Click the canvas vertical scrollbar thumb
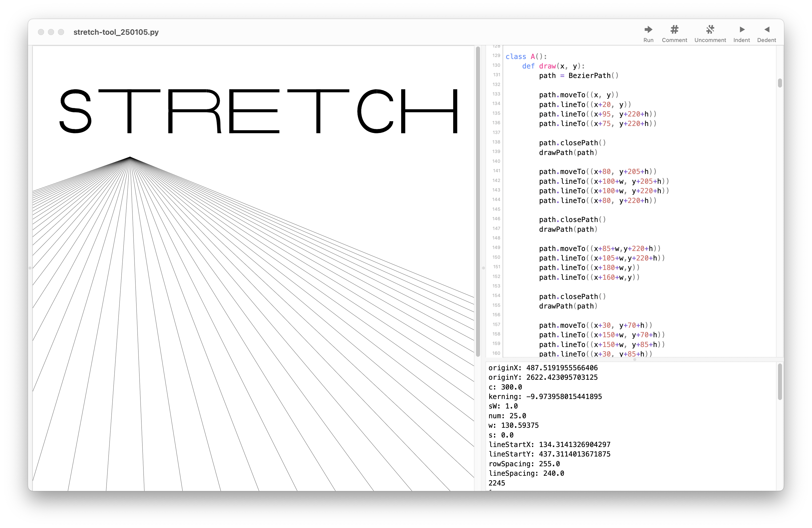Viewport: 812px width, 528px height. [478, 201]
